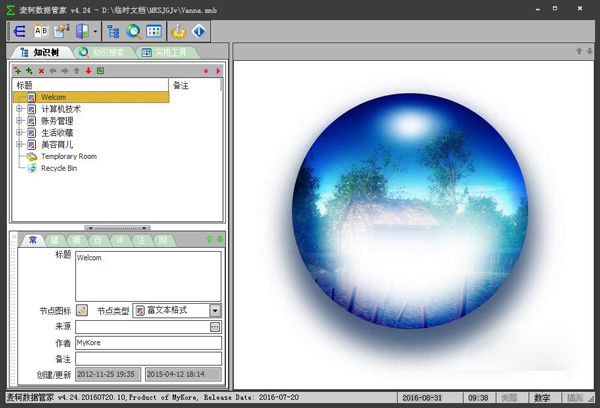Select the 生活收藏 tree node
The width and height of the screenshot is (600, 408).
[x=57, y=133]
